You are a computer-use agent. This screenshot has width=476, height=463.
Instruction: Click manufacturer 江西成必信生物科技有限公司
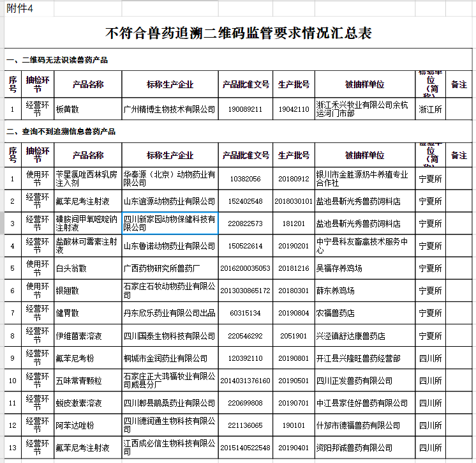[x=169, y=448]
